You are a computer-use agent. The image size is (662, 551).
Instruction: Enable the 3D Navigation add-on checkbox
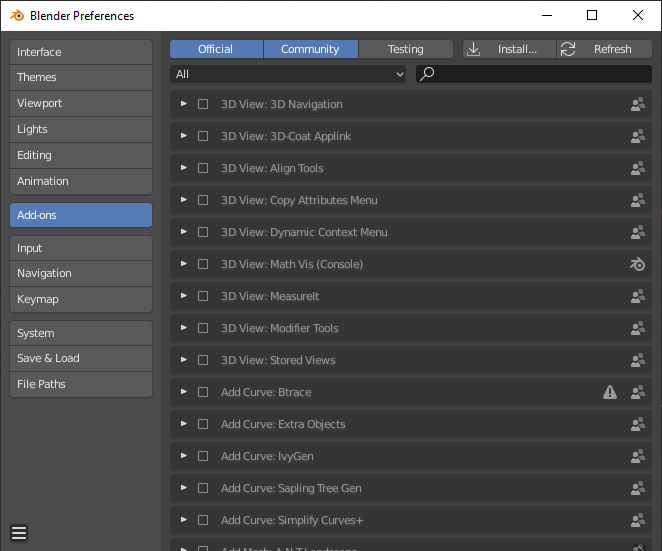[203, 104]
